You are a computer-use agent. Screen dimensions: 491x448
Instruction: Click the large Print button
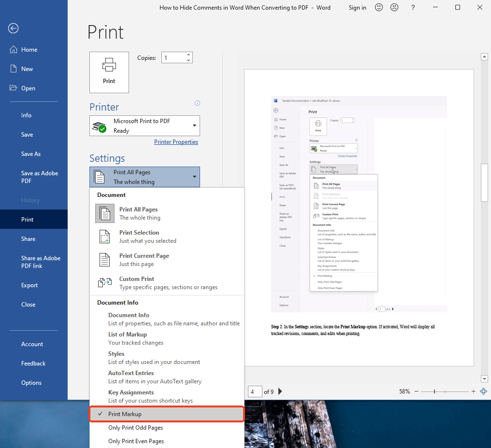[x=109, y=72]
